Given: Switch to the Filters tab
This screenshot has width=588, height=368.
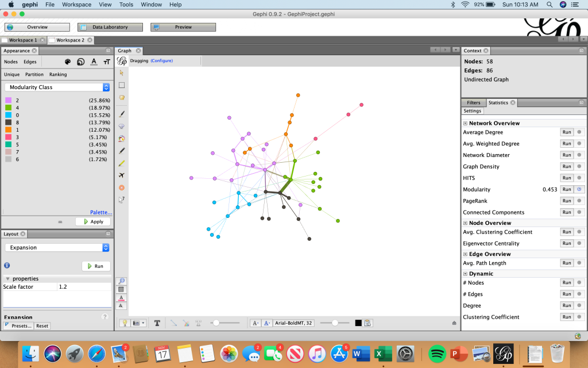Looking at the screenshot, I should 474,103.
